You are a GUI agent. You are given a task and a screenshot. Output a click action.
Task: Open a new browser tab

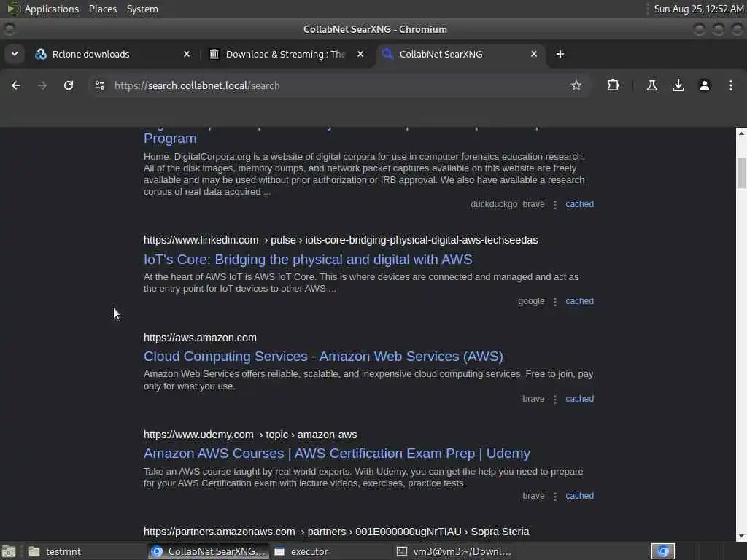tap(560, 54)
